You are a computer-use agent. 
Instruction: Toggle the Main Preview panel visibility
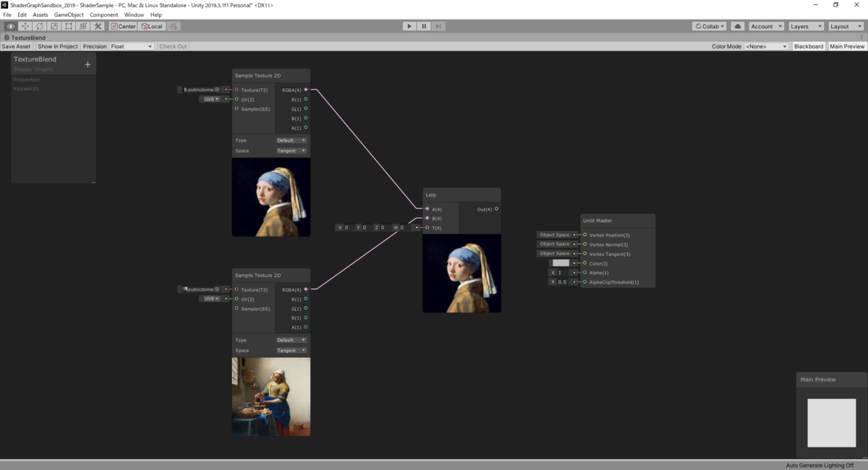click(x=847, y=46)
